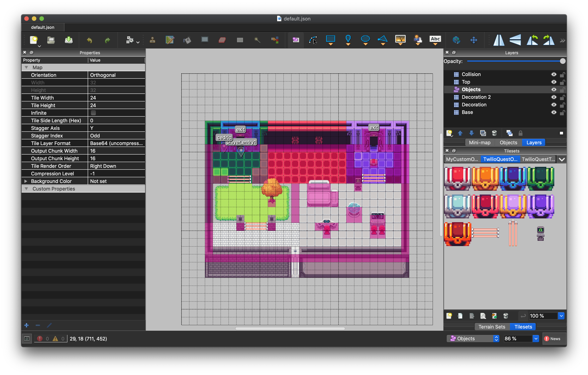This screenshot has height=375, width=588.
Task: Choose the Insert Point tool
Action: coord(348,40)
